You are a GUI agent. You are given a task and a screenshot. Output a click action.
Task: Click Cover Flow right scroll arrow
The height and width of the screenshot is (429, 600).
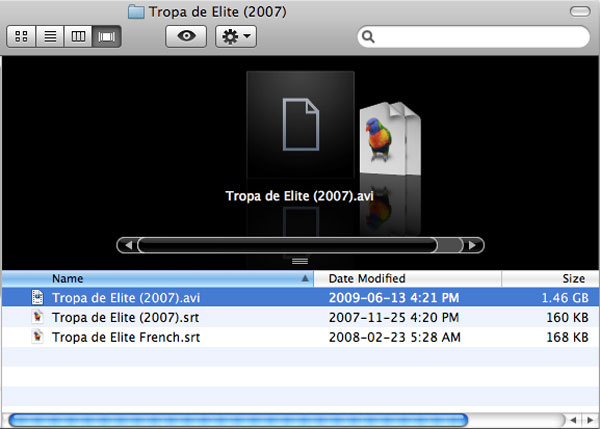pyautogui.click(x=473, y=245)
